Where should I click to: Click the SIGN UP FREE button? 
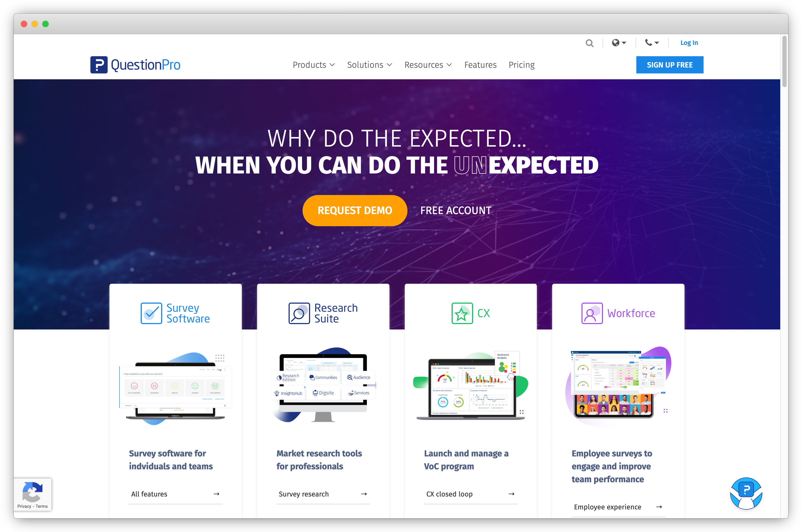pyautogui.click(x=670, y=63)
